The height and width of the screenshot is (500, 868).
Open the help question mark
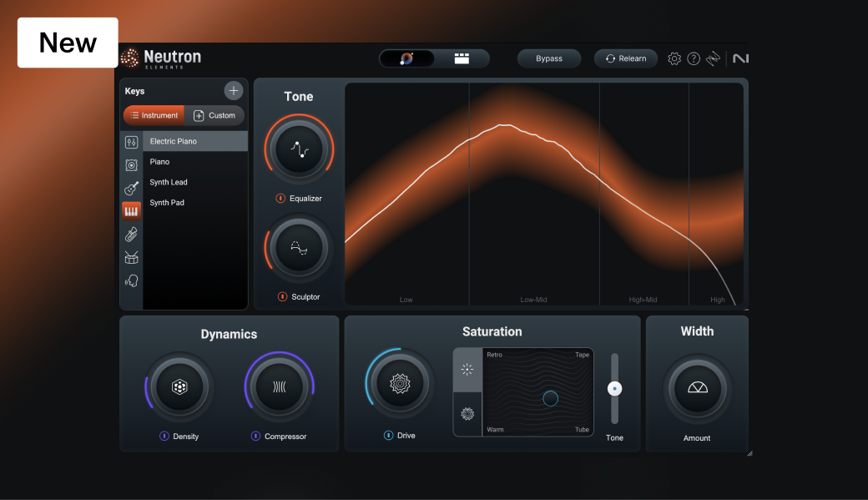[693, 58]
